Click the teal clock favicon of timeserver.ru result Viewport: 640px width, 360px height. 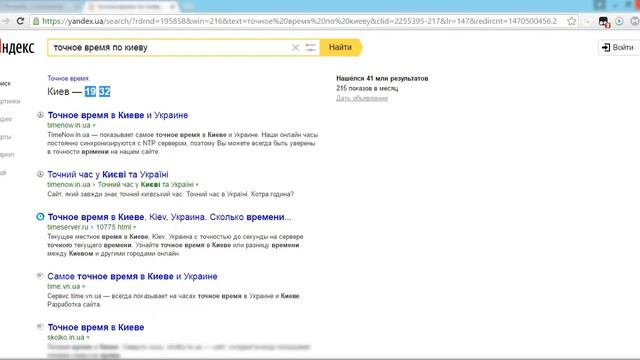click(x=40, y=217)
